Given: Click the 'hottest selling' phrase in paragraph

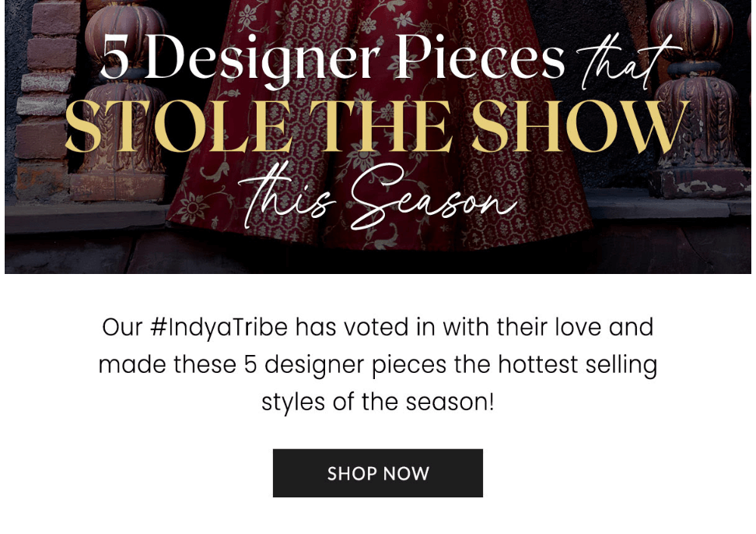Looking at the screenshot, I should pyautogui.click(x=578, y=364).
